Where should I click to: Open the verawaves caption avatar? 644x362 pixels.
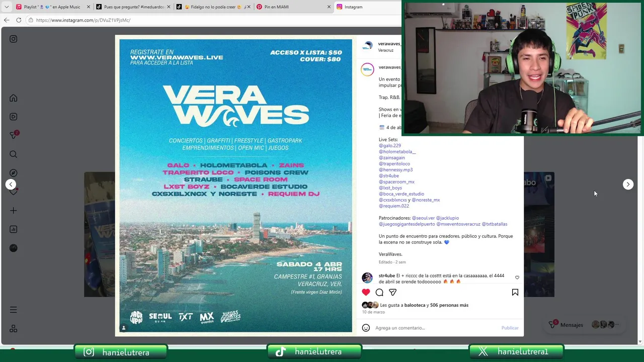pos(367,69)
